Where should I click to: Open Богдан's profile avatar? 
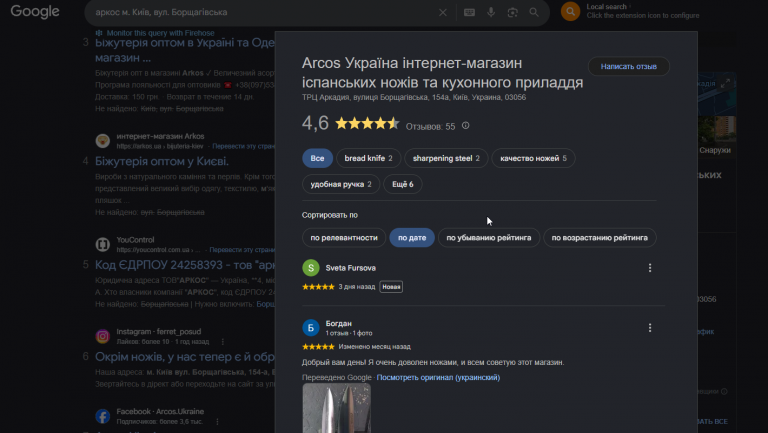pos(311,328)
